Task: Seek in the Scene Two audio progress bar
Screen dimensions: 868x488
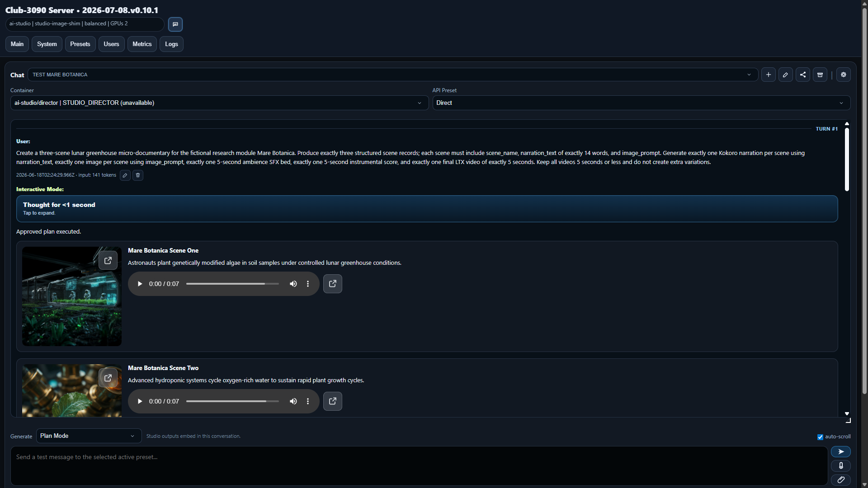Action: tap(232, 401)
